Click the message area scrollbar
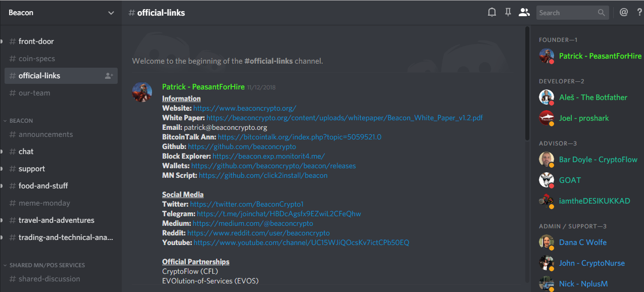 527,86
